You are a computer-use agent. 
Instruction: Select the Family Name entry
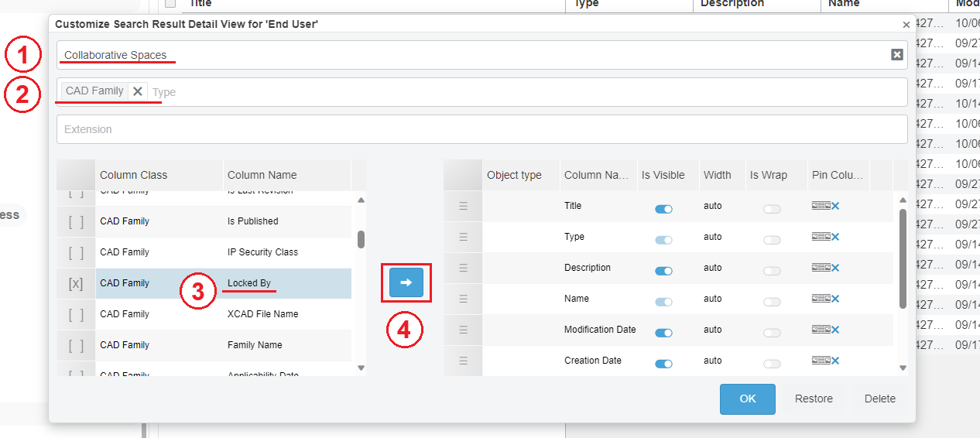pyautogui.click(x=255, y=345)
